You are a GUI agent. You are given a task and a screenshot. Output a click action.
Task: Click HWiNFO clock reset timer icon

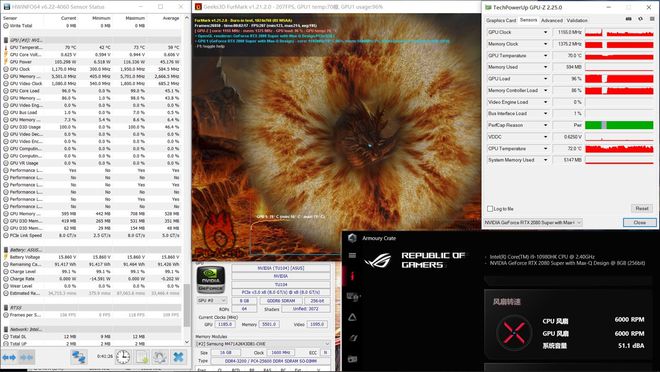point(123,357)
